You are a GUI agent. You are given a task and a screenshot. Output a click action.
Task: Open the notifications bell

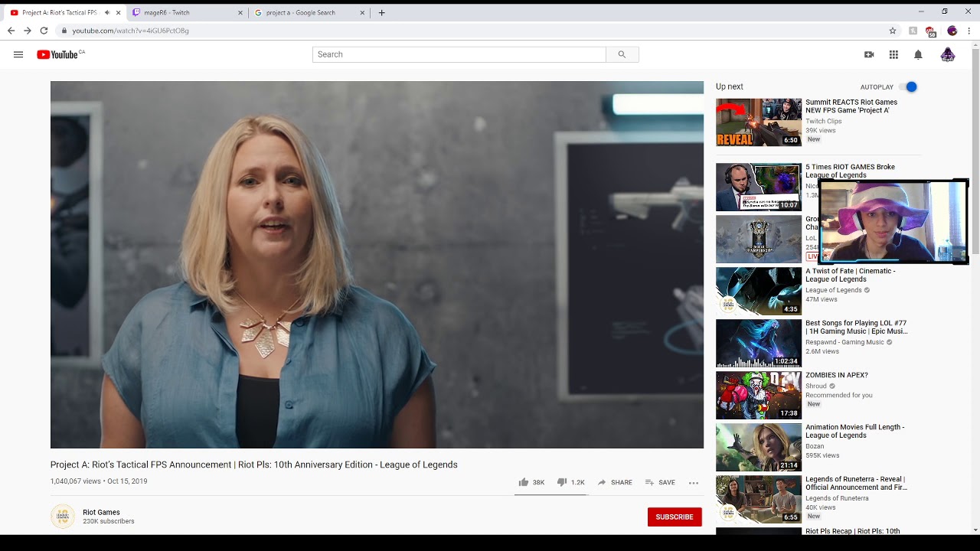pos(918,54)
